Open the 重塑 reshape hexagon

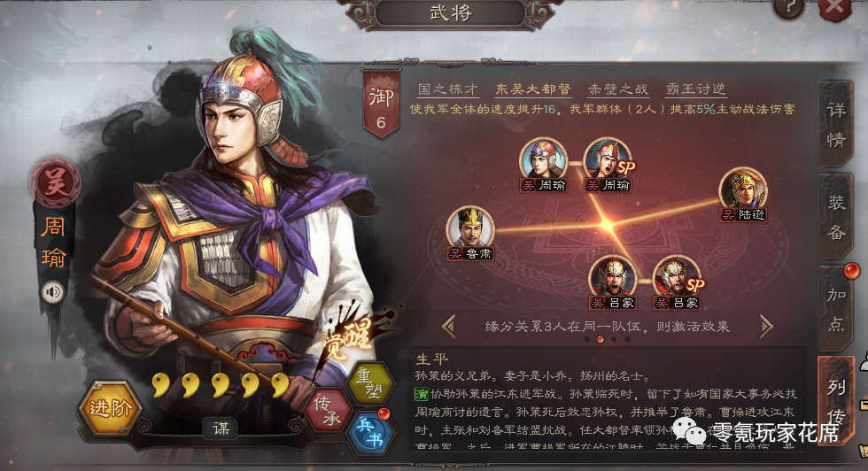click(370, 383)
